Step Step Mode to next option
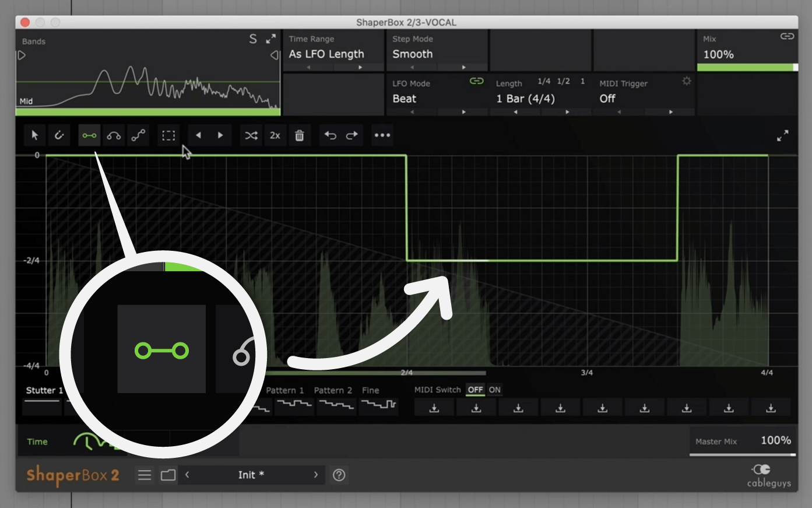This screenshot has width=812, height=508. pos(463,68)
